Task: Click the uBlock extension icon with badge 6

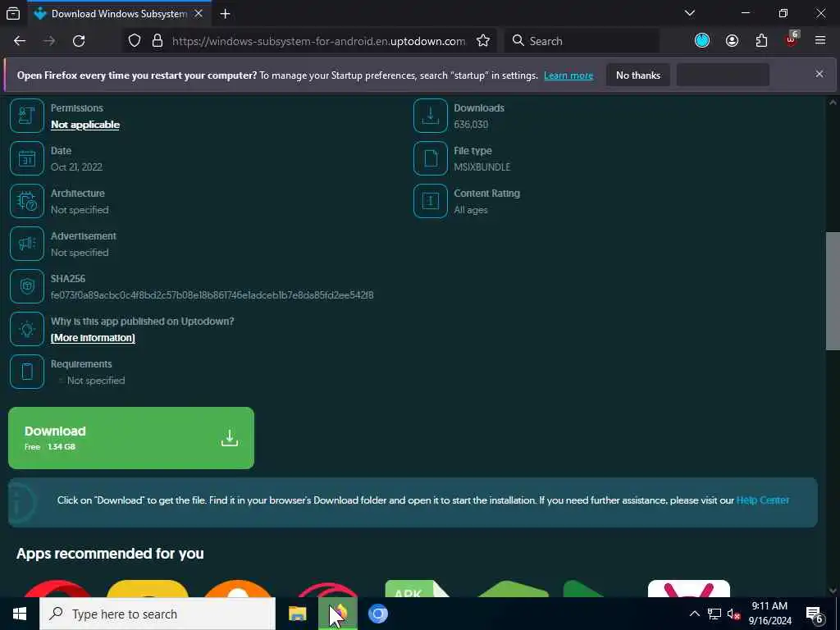Action: (x=792, y=39)
